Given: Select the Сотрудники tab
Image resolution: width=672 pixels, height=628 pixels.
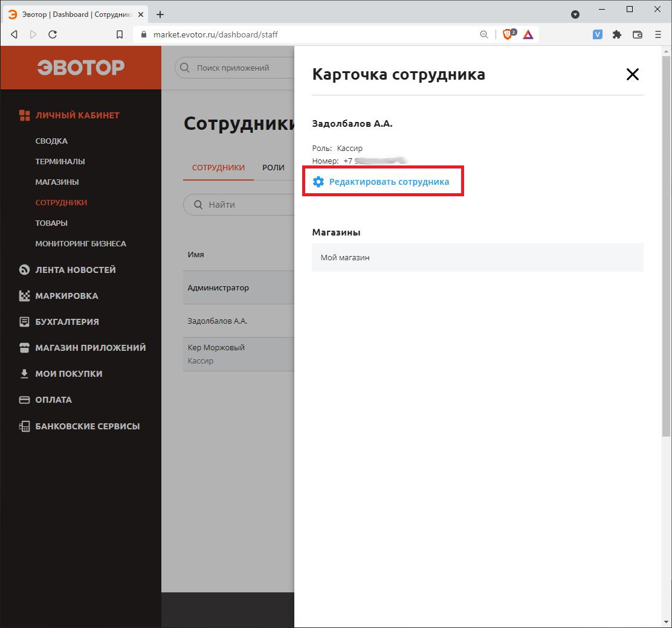Looking at the screenshot, I should (218, 167).
